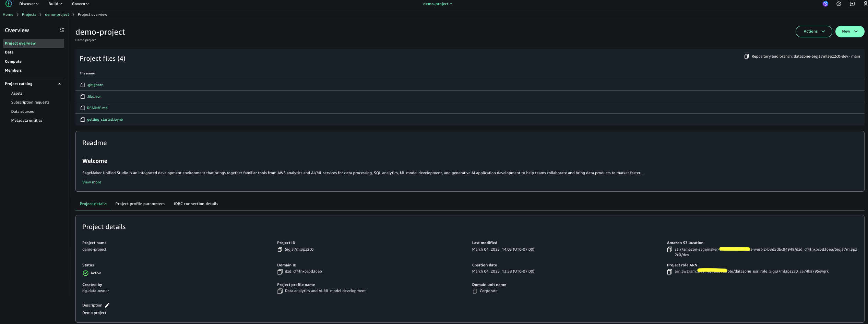Switch to Project profile parameters tab
868x324 pixels.
(x=140, y=204)
